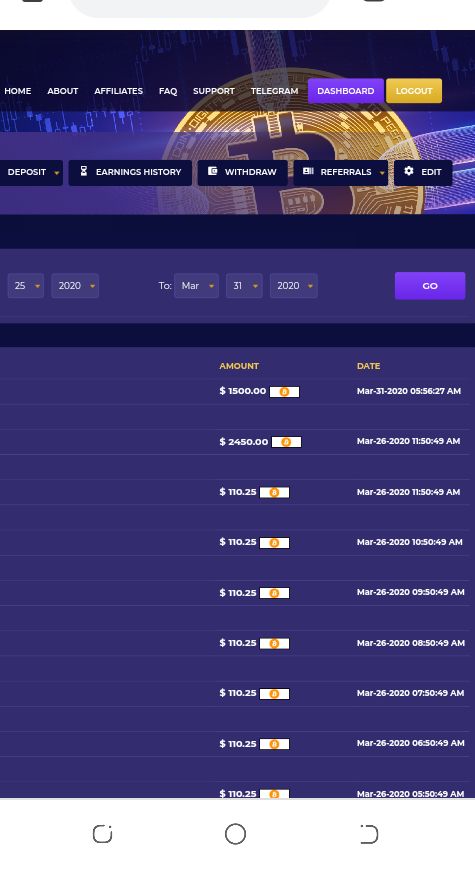475x869 pixels.
Task: Click $ 110.25 in the 08:50:49 AM row
Action: (x=238, y=643)
